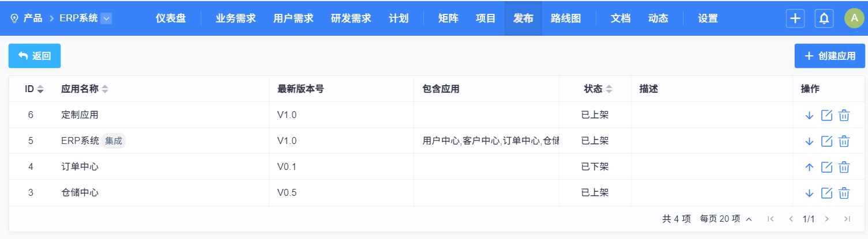868x239 pixels.
Task: Edit the 定制应用 application row
Action: 826,115
